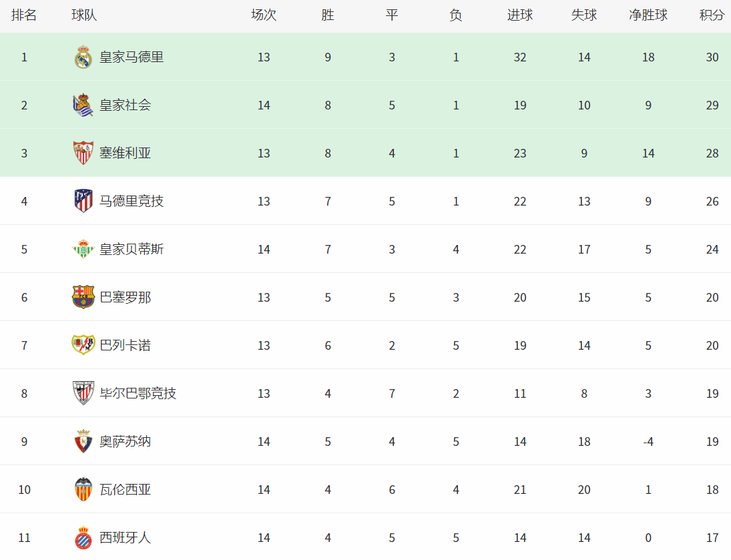This screenshot has height=560, width=731.
Task: Open Athletic Bilbao team crest
Action: pos(83,393)
